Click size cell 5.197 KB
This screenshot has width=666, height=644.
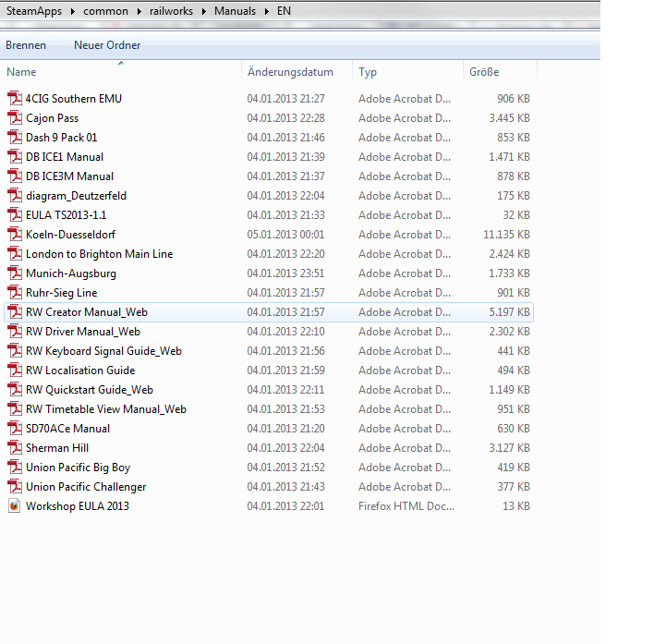[x=509, y=312]
